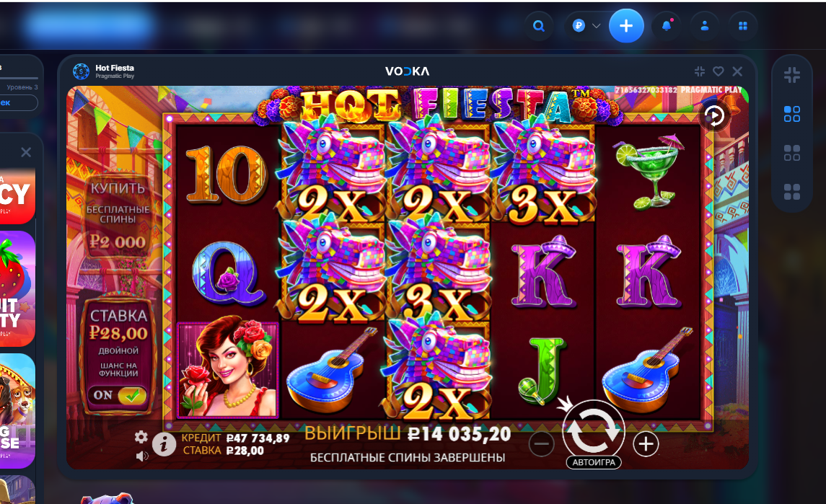This screenshot has width=826, height=504.
Task: Click the АВТОИГРА autoplay button
Action: pos(594,462)
